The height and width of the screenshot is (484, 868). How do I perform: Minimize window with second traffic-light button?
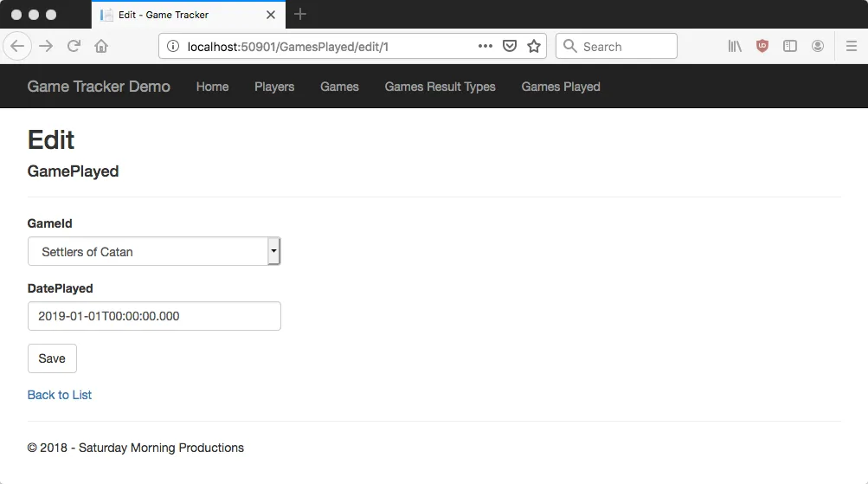(x=34, y=15)
